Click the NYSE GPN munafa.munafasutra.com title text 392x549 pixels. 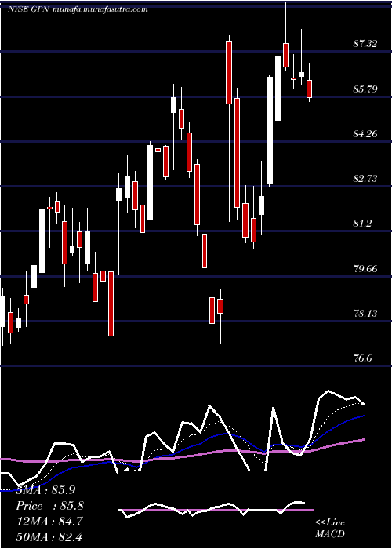point(78,9)
